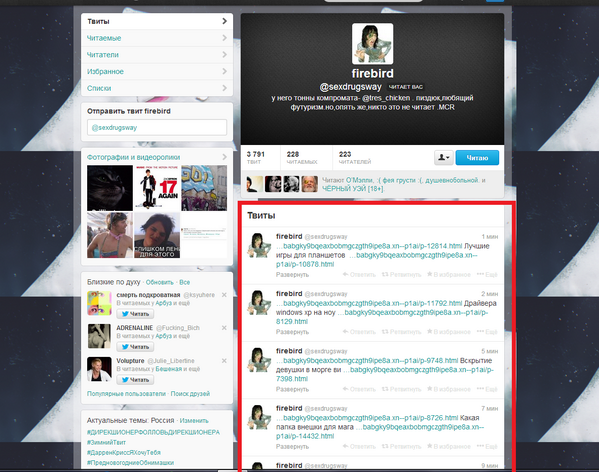Image resolution: width=599 pixels, height=472 pixels.
Task: Open p-12814.html link in 1 мин tweet
Action: pyautogui.click(x=369, y=246)
